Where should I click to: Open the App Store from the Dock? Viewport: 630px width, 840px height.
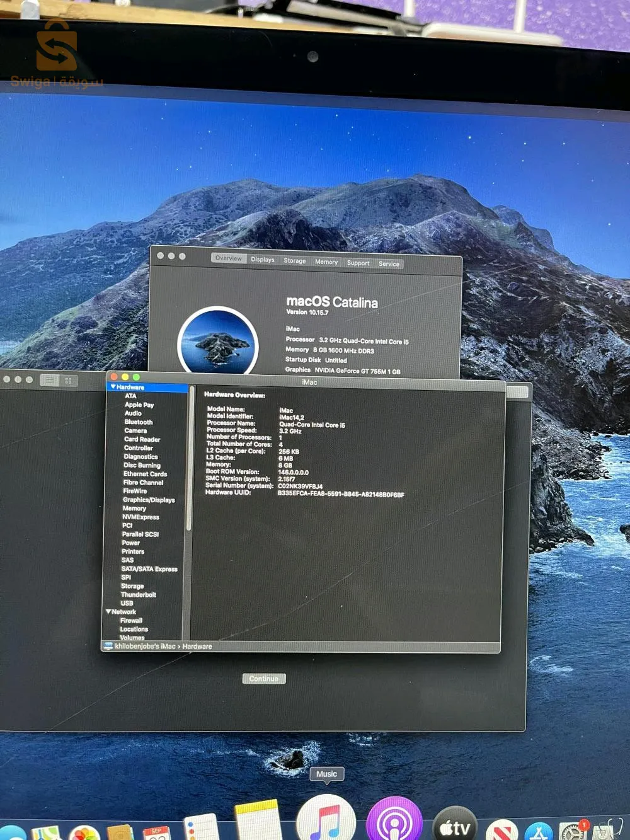tap(539, 832)
